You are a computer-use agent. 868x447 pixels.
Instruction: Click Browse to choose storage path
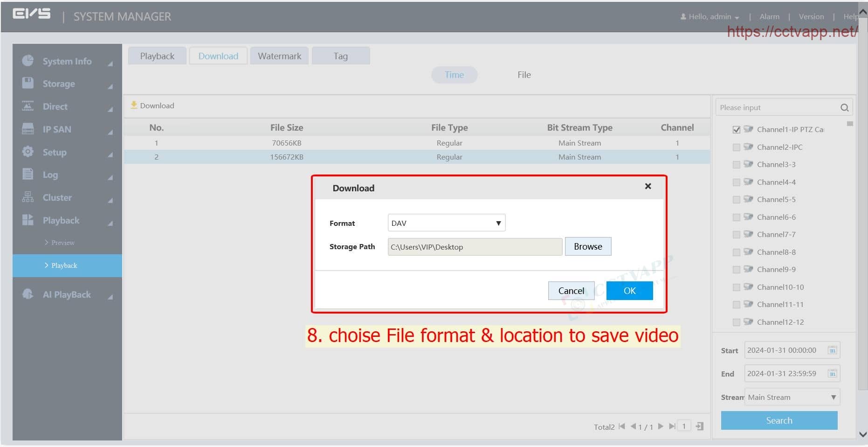click(588, 246)
